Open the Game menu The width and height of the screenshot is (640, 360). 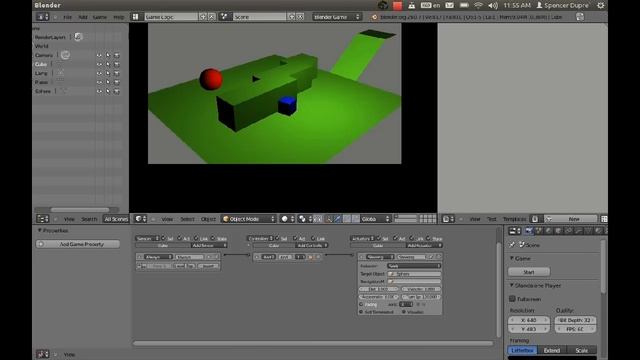pyautogui.click(x=100, y=17)
